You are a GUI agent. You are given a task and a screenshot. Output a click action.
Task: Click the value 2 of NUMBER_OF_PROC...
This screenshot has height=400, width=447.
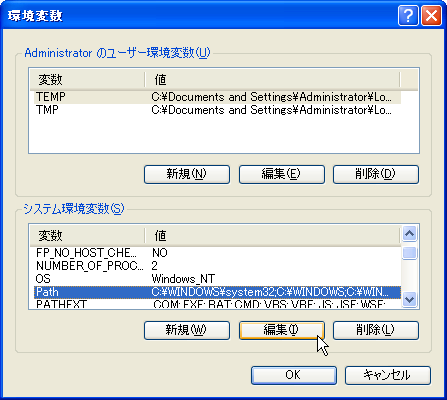(154, 266)
